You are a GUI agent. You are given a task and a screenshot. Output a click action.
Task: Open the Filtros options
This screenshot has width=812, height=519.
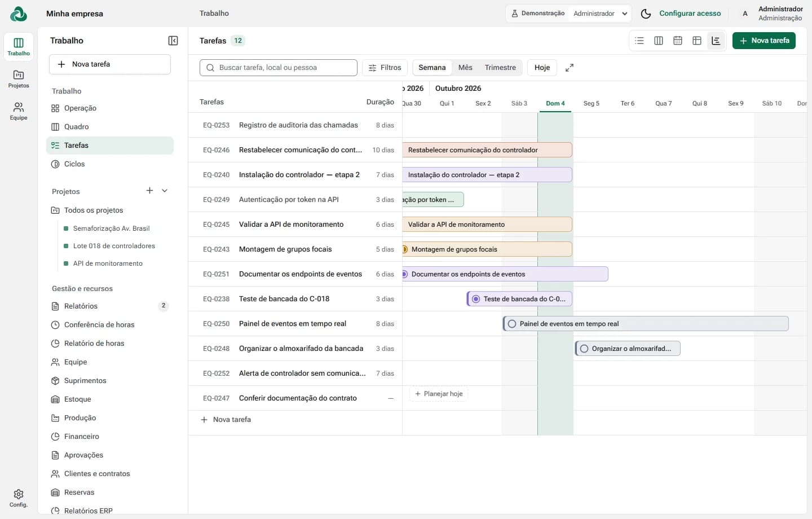385,68
